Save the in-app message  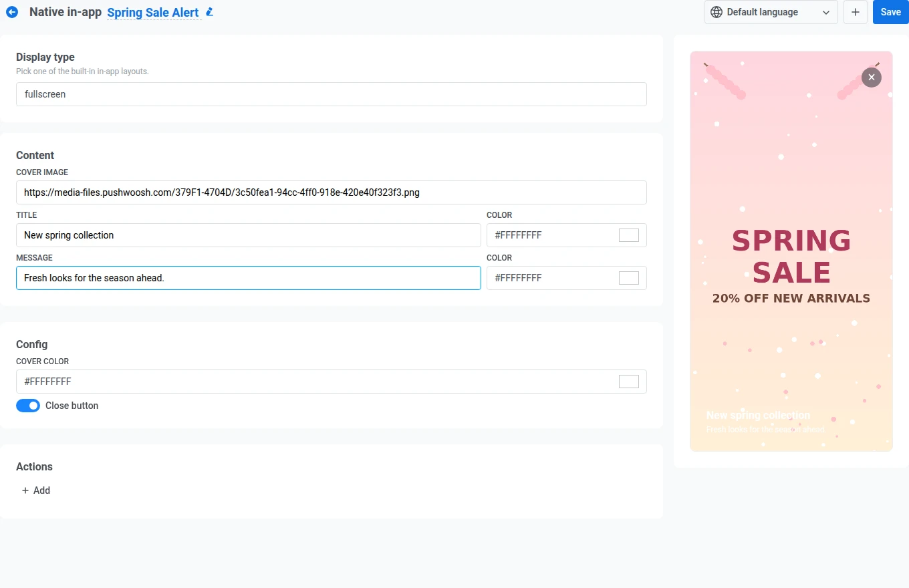890,12
